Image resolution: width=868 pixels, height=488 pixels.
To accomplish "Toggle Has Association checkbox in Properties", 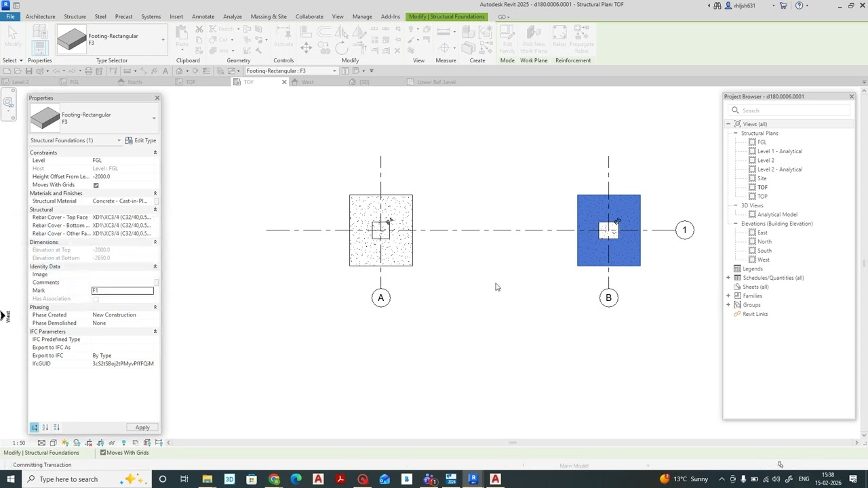I will point(96,299).
